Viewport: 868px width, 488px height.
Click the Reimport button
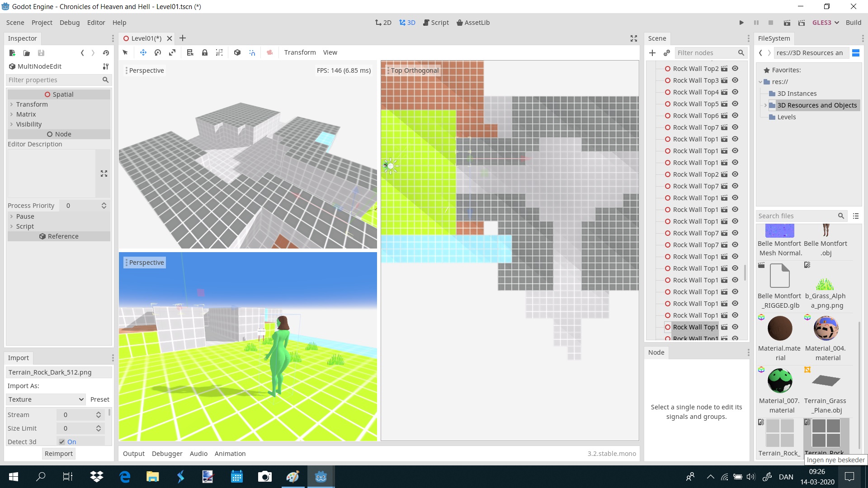[x=59, y=454]
